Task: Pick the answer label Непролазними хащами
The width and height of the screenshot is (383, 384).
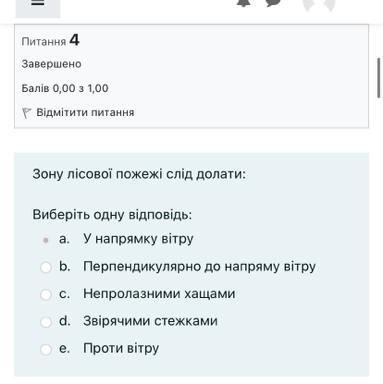Action: (x=159, y=294)
